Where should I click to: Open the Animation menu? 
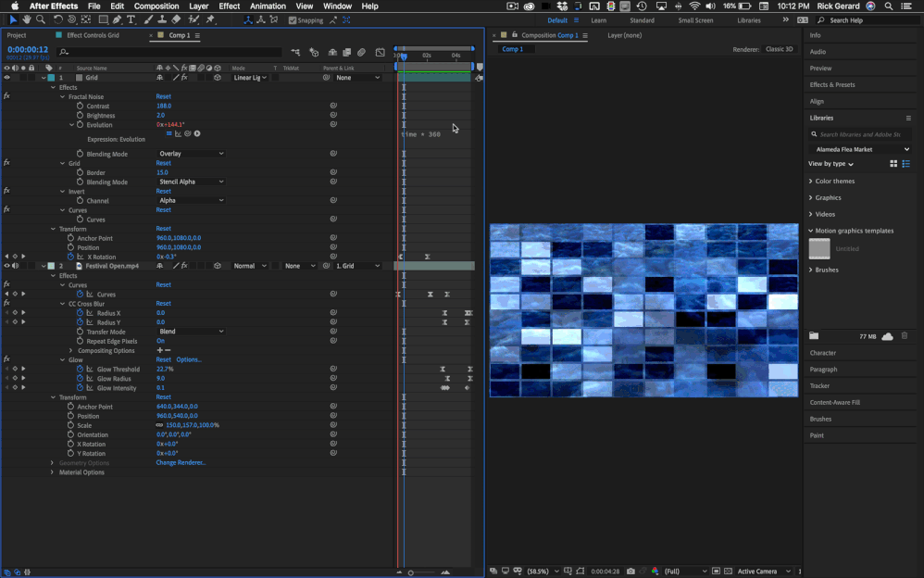tap(268, 6)
